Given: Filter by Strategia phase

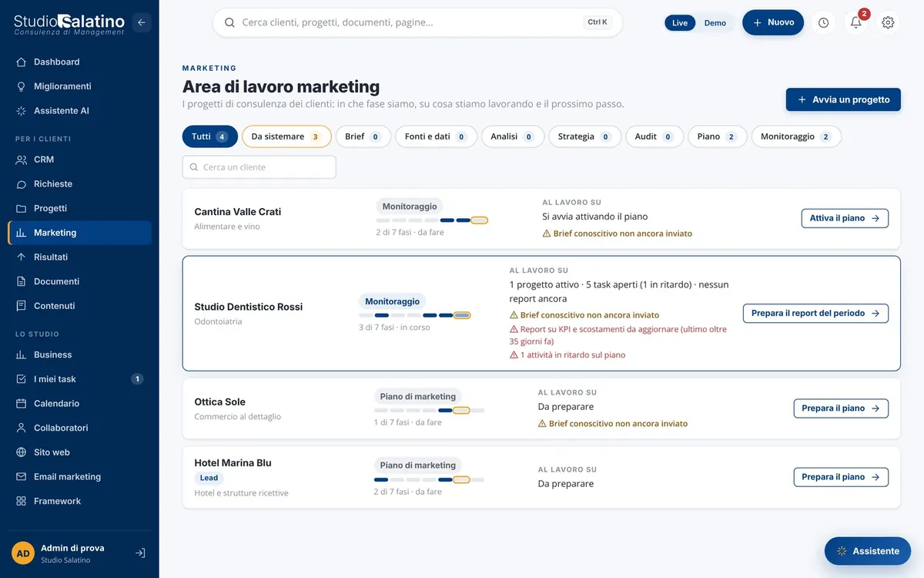Looking at the screenshot, I should 585,136.
